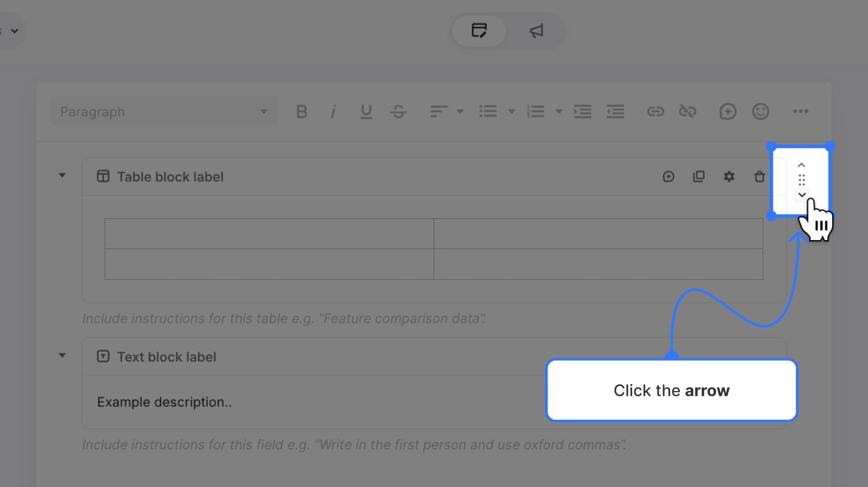
Task: Toggle strikethrough formatting
Action: 398,112
